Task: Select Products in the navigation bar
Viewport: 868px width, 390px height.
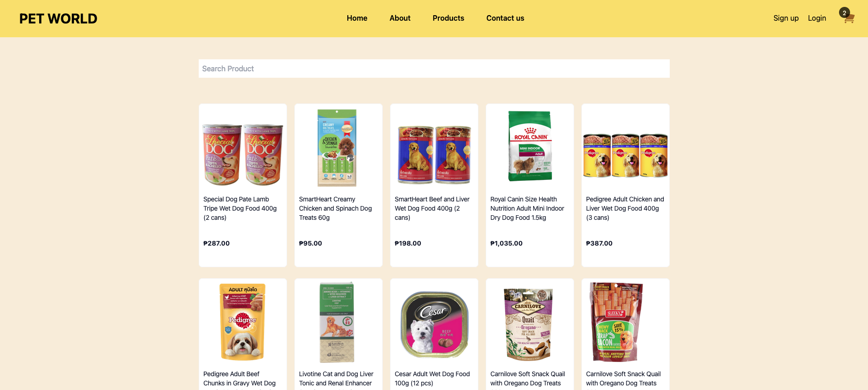Action: [448, 18]
